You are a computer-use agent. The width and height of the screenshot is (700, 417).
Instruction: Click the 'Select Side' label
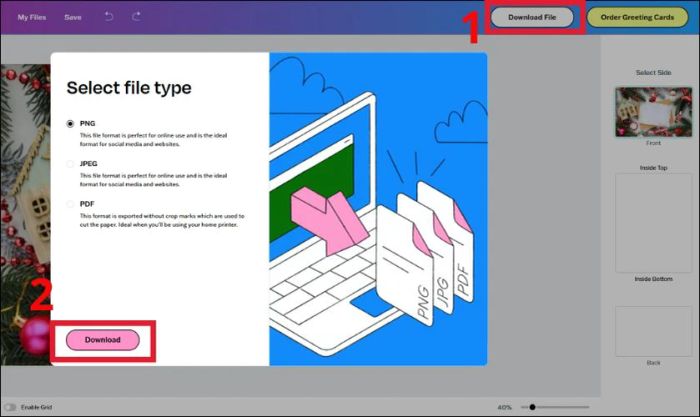[653, 72]
